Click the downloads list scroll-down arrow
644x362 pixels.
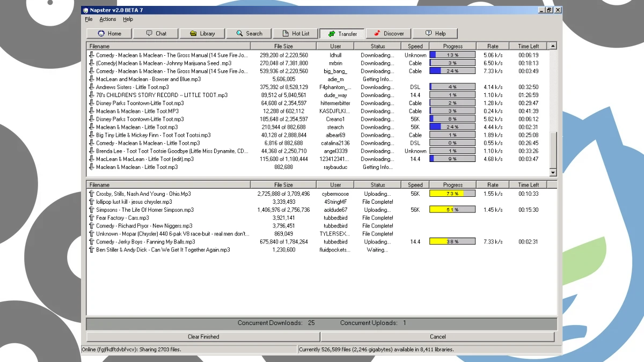(x=553, y=173)
